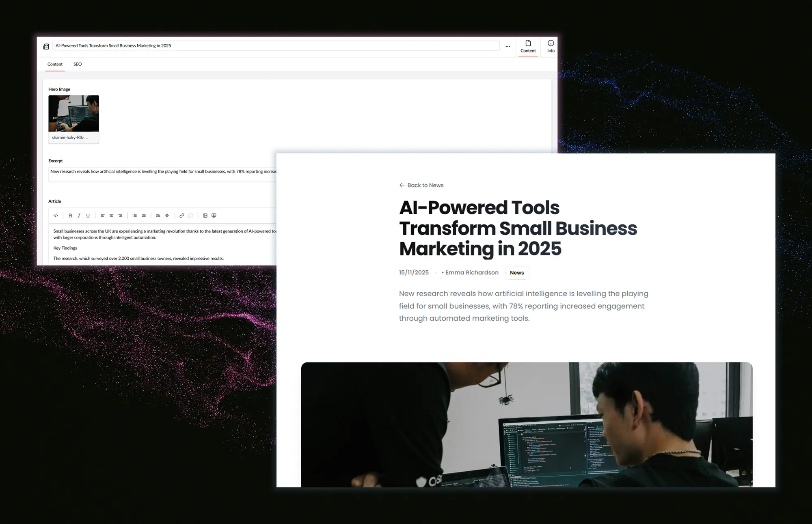
Task: Align article text to the left
Action: click(x=102, y=216)
